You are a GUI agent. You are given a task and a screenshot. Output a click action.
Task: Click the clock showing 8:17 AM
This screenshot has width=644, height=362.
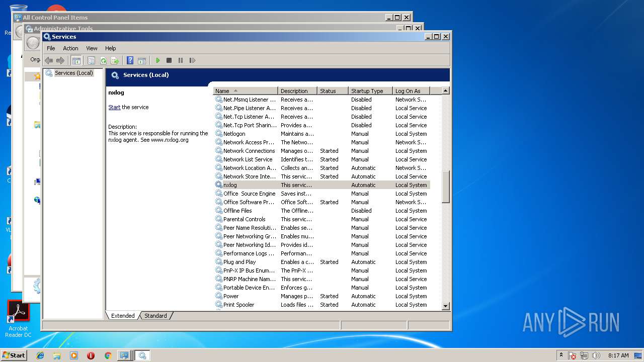618,355
